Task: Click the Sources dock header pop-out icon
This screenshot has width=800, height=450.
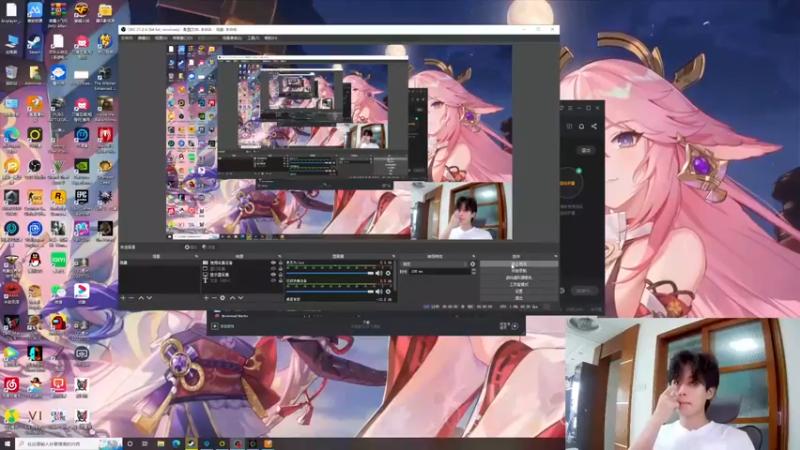Action: pos(280,256)
